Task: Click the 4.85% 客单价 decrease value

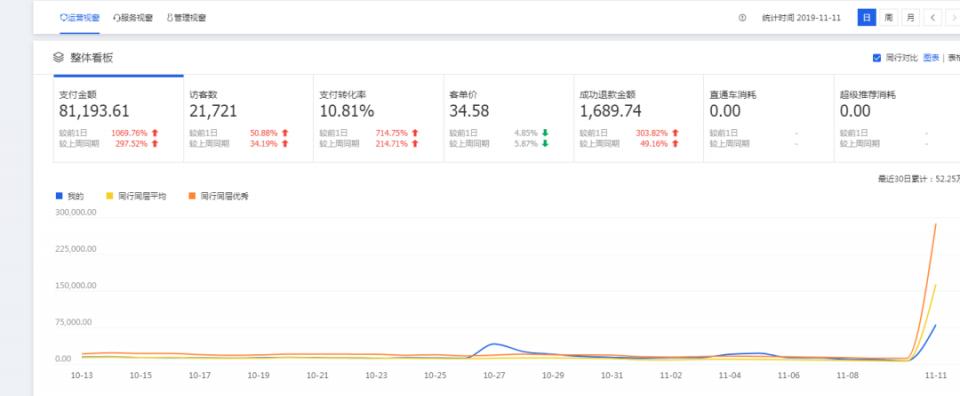Action: point(526,133)
